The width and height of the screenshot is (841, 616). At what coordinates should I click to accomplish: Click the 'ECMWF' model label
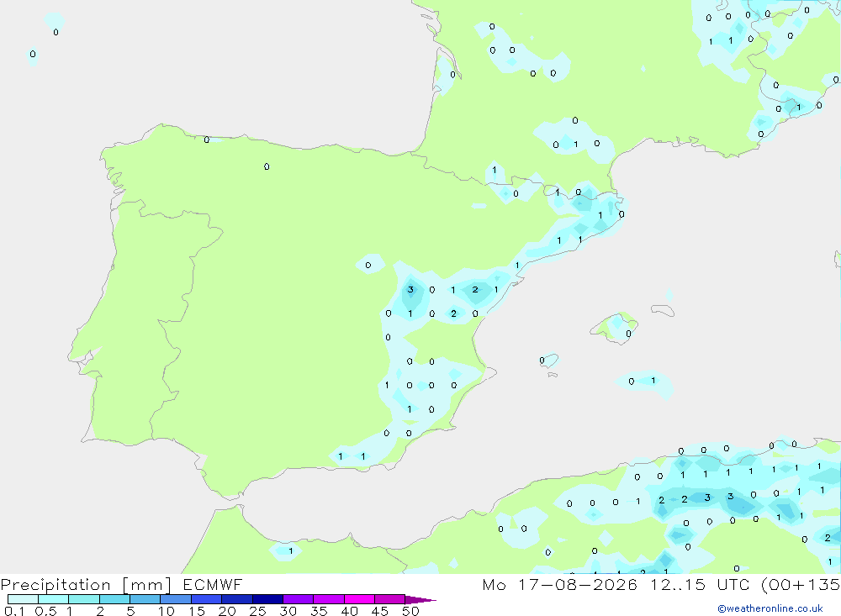pyautogui.click(x=213, y=584)
